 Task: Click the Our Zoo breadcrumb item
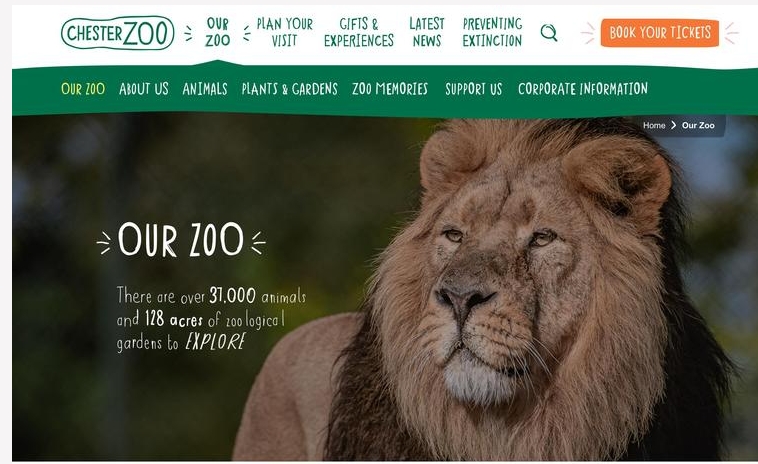click(x=698, y=125)
